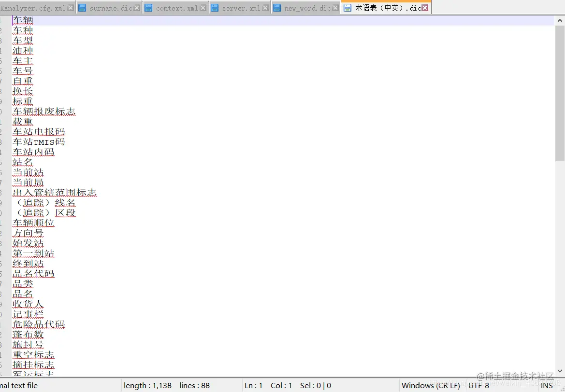Click the save icon on new_word.dic tab
The height and width of the screenshot is (392, 565).
coord(277,8)
